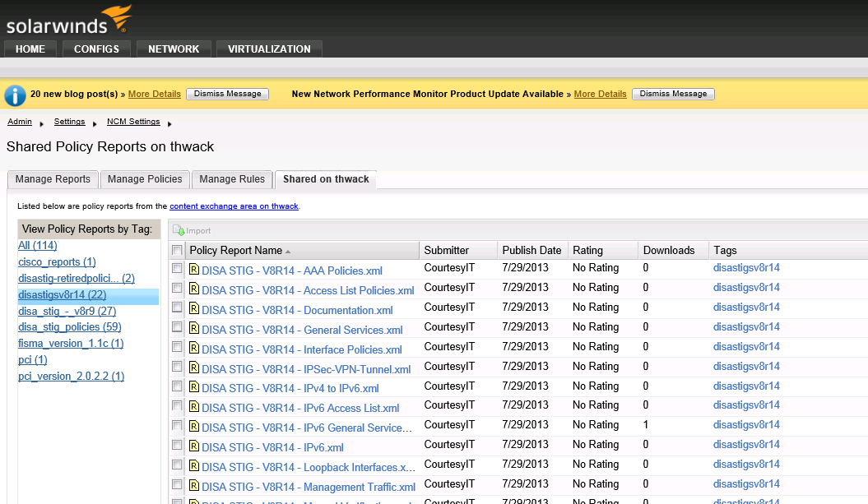Click the blue info icon in notification bar
This screenshot has width=868, height=504.
pos(15,95)
